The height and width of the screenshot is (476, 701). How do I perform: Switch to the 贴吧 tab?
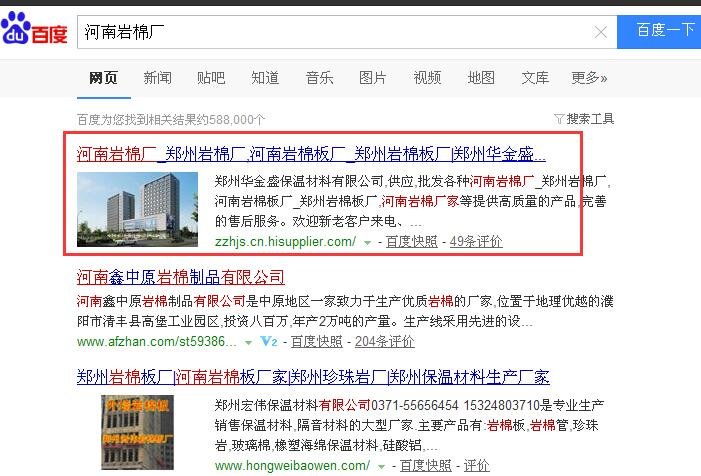[211, 78]
